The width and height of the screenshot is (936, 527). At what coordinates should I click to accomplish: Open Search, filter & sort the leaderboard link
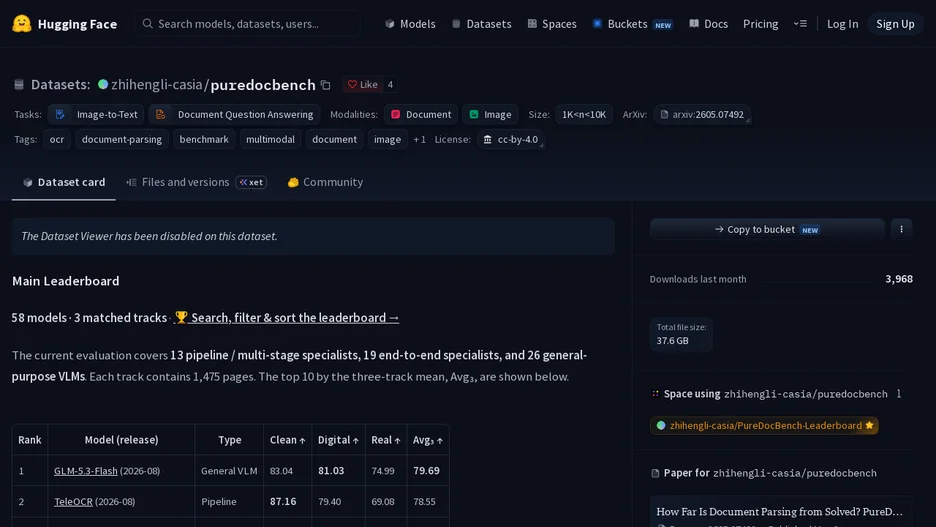287,318
